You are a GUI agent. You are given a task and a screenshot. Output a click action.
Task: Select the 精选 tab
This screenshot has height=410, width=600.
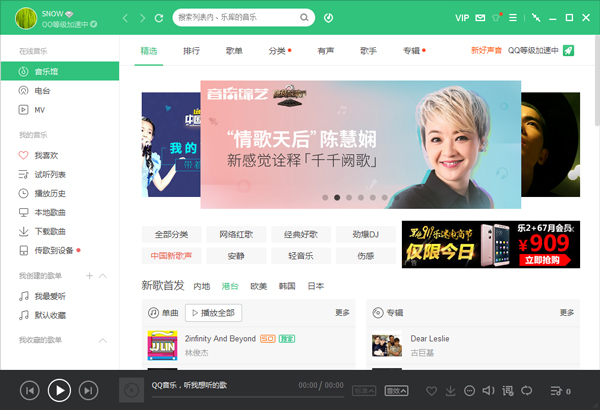click(x=149, y=51)
